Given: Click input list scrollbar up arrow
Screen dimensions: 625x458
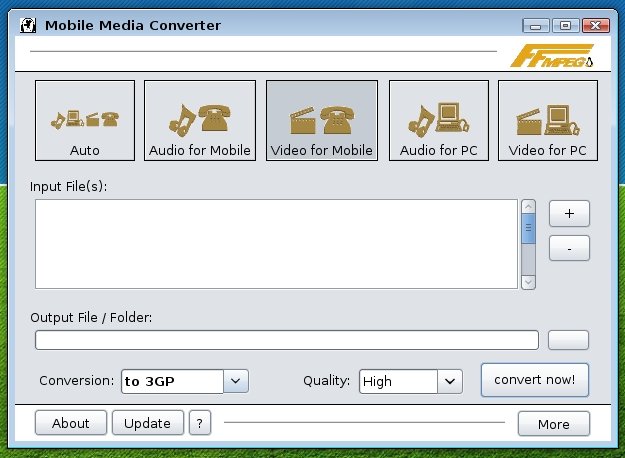Looking at the screenshot, I should pos(528,206).
